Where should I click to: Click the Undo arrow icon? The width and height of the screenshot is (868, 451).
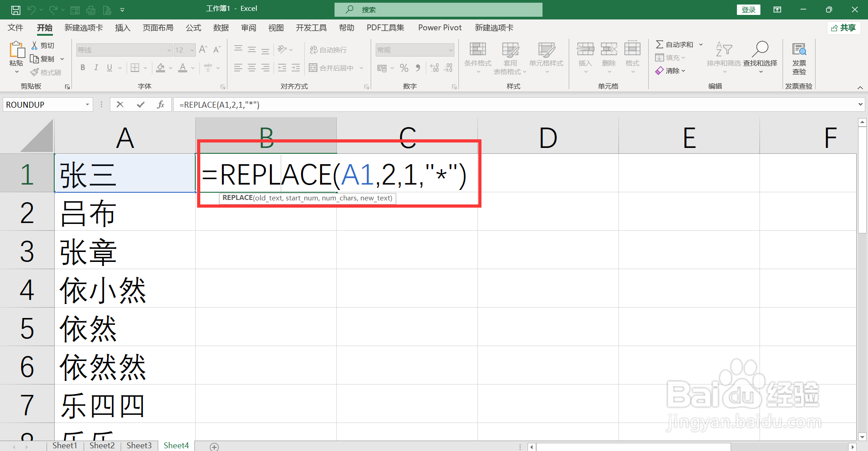pos(31,9)
